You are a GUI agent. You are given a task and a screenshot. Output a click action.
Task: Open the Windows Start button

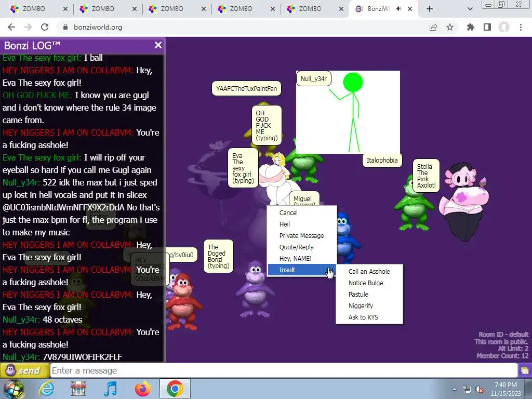coord(14,389)
